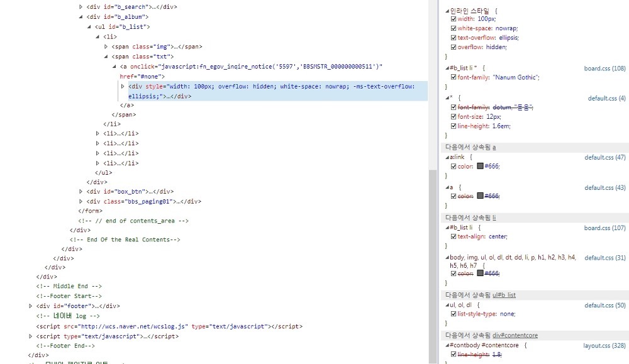The image size is (629, 364).
Task: Open default.css (47) source link
Action: (605, 158)
